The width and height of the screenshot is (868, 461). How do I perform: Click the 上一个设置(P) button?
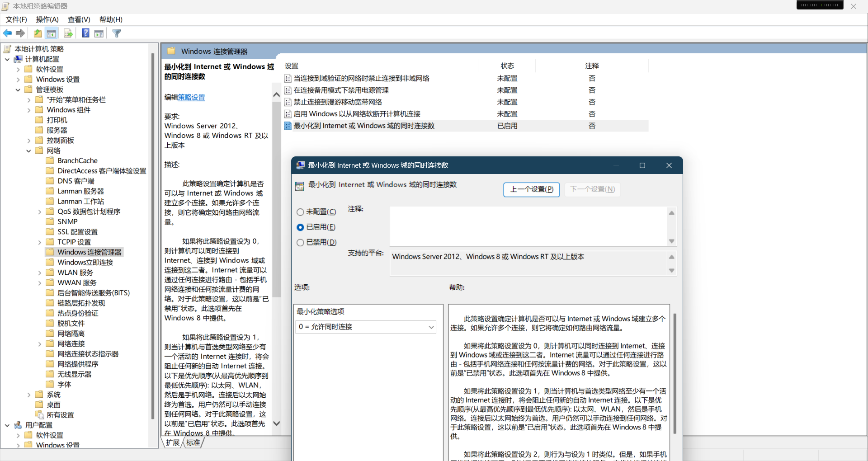click(x=532, y=189)
